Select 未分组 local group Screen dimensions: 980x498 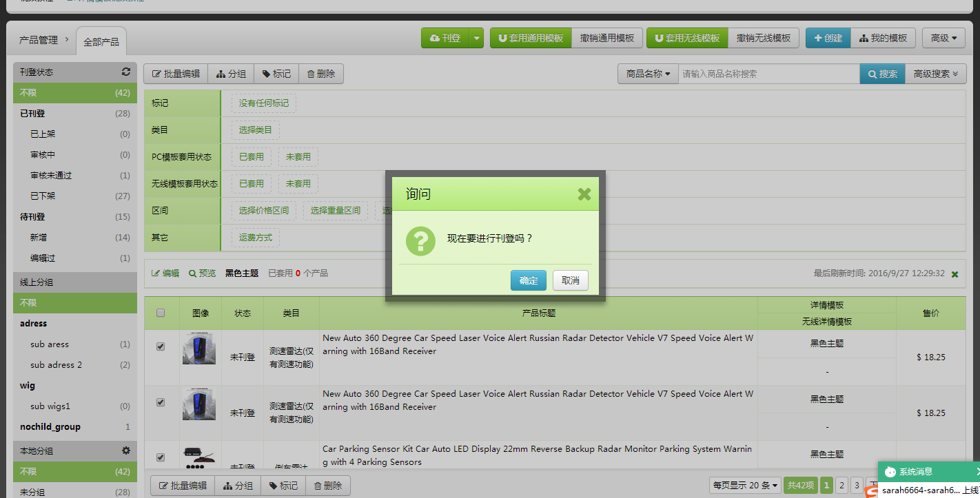[75, 492]
